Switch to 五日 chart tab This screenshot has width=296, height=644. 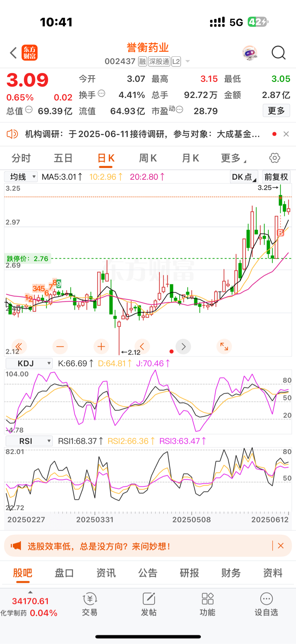(63, 158)
